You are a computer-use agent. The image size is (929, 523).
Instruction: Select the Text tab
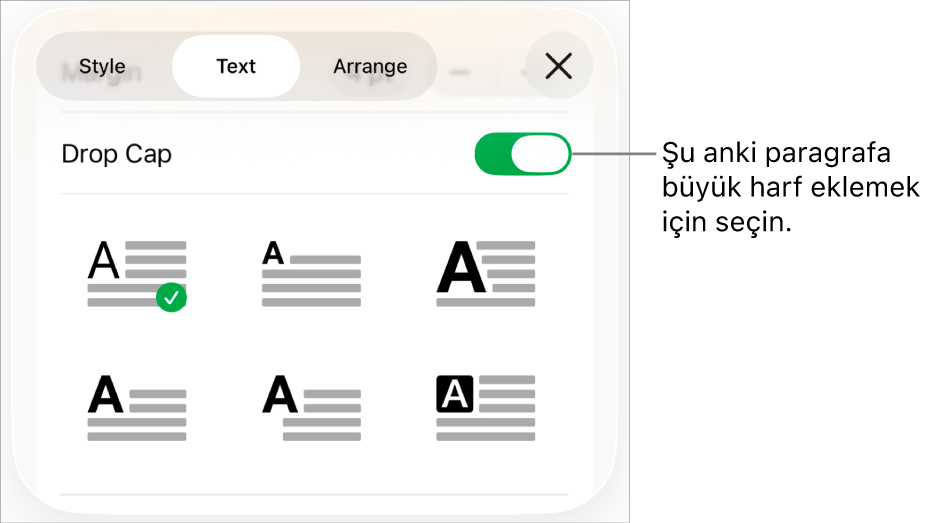coord(236,67)
